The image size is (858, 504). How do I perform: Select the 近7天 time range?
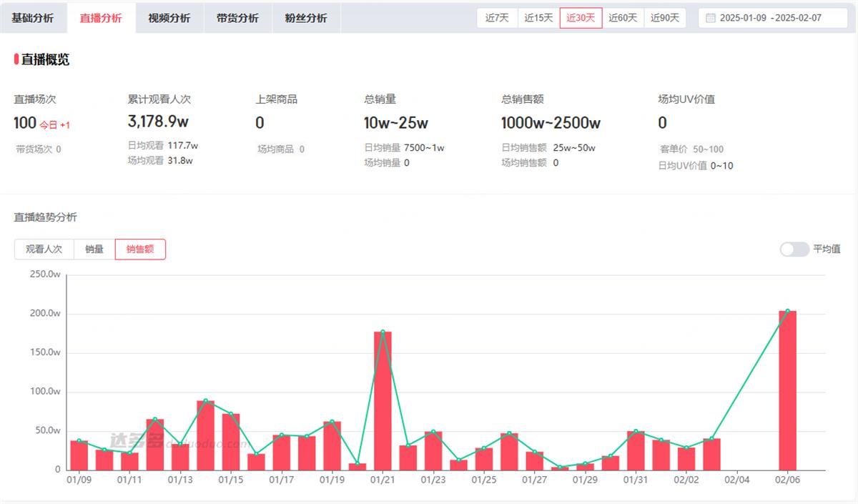point(497,17)
